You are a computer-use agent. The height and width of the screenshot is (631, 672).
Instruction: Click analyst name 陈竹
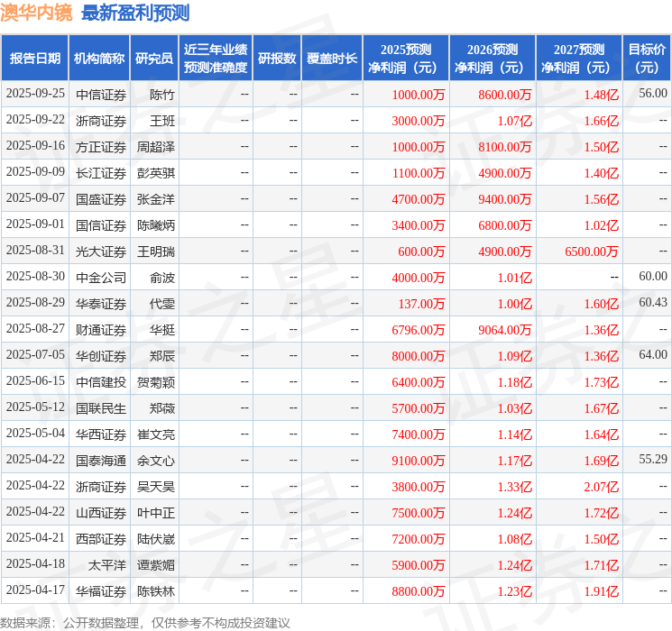(162, 95)
